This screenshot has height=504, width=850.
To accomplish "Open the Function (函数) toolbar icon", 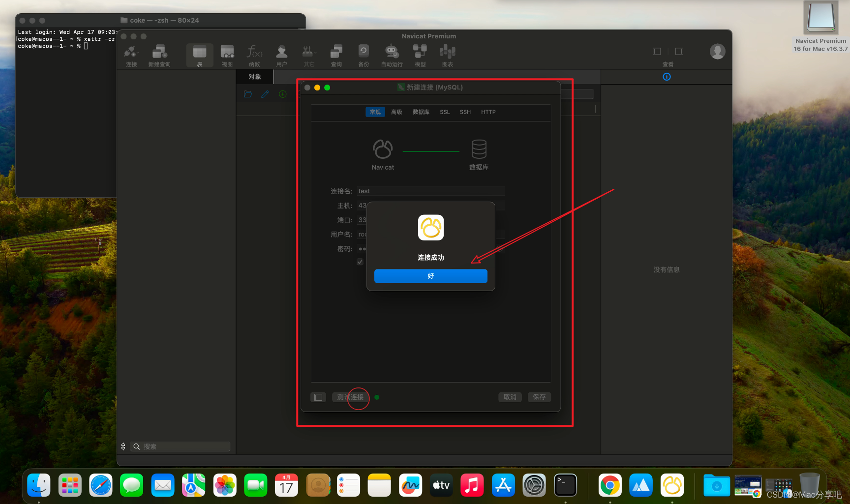I will tap(254, 56).
